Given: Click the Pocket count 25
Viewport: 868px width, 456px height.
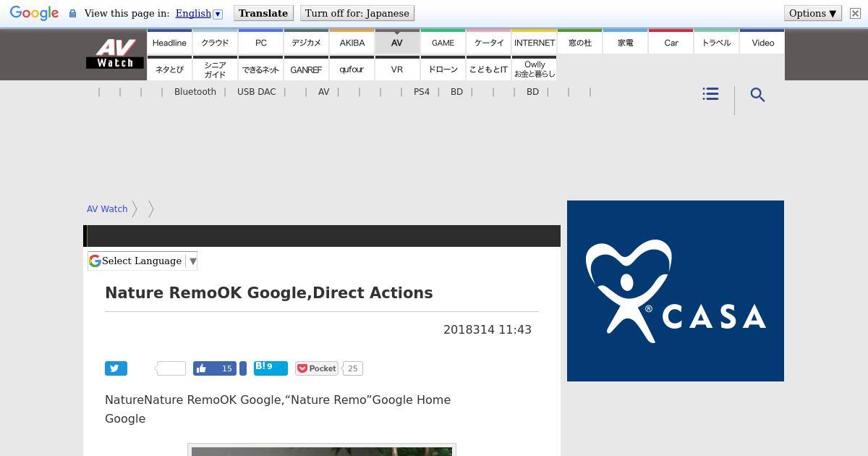Looking at the screenshot, I should pyautogui.click(x=352, y=368).
